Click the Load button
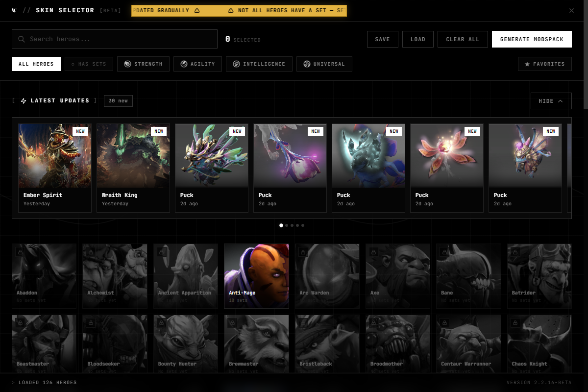This screenshot has height=392, width=588. tap(418, 39)
